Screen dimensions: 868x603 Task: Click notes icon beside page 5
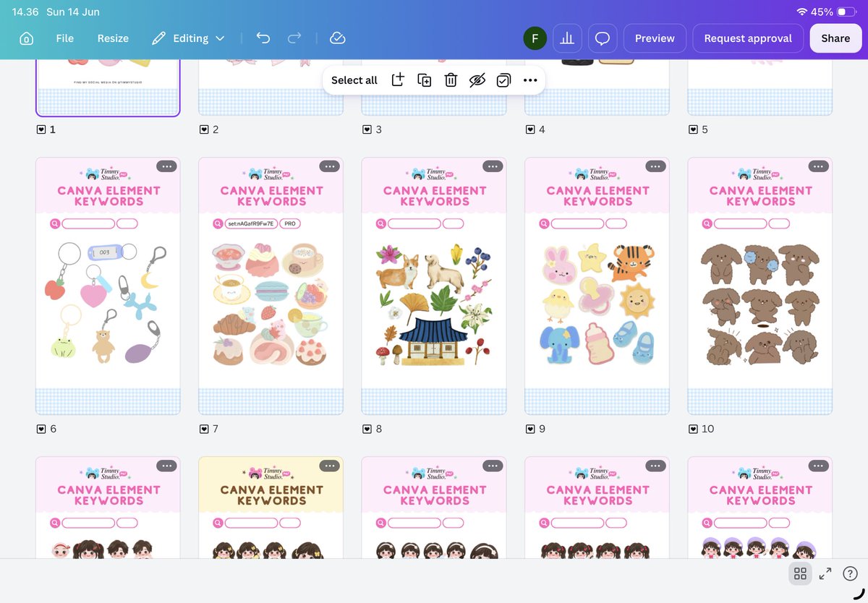(x=693, y=129)
